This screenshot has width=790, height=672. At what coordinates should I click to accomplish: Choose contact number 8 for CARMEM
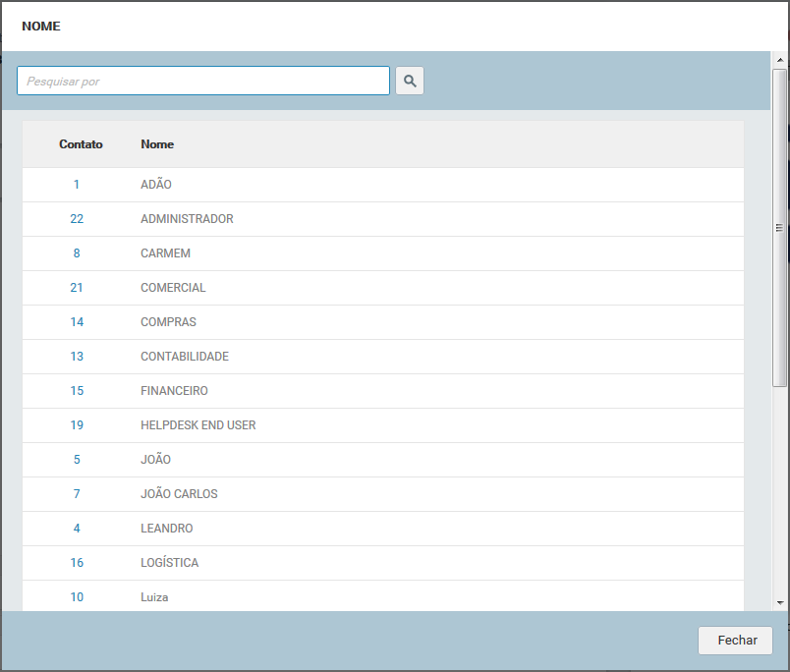[x=77, y=253]
